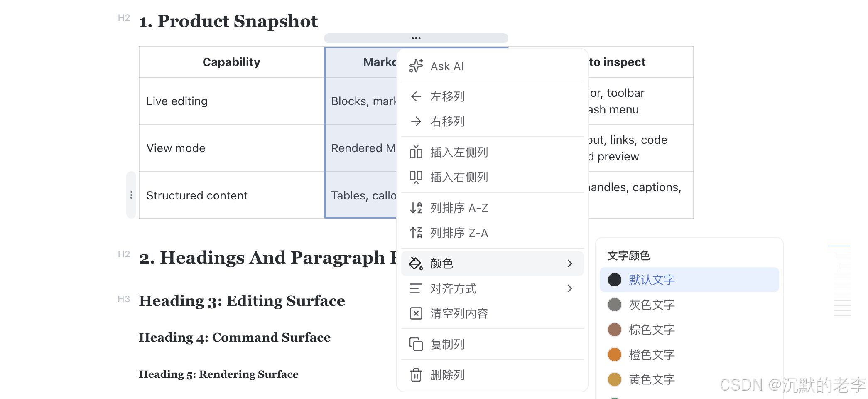868x399 pixels.
Task: Click the Capability header cell
Action: (231, 62)
